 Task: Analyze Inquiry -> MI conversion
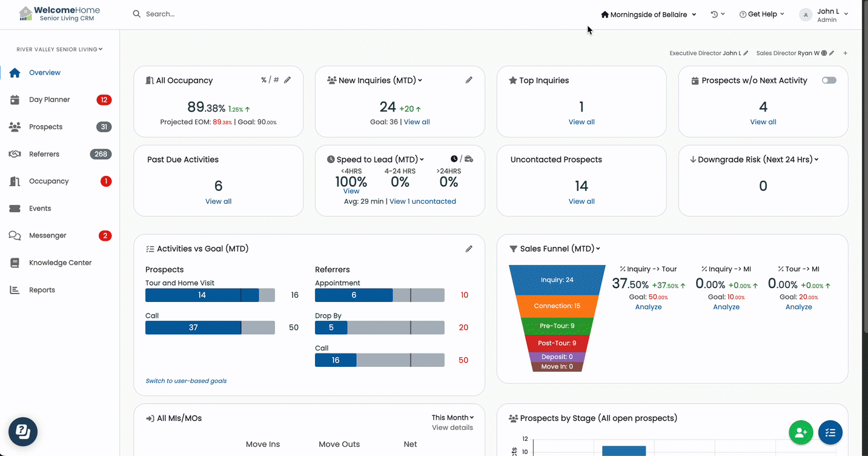click(x=726, y=307)
